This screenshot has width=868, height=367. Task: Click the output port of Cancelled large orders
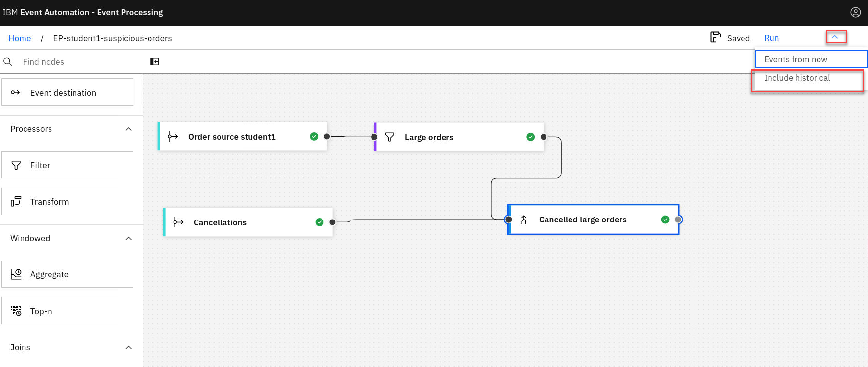coord(678,220)
